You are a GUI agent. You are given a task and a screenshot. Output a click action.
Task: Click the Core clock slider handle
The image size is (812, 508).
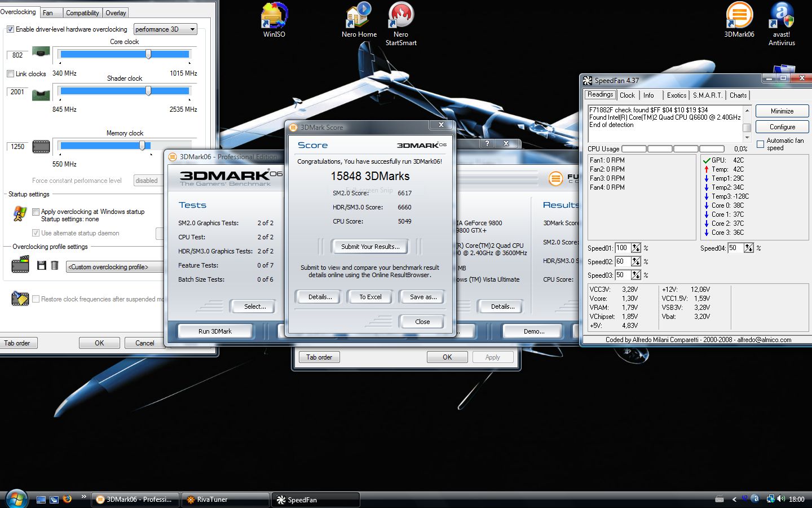pos(148,54)
